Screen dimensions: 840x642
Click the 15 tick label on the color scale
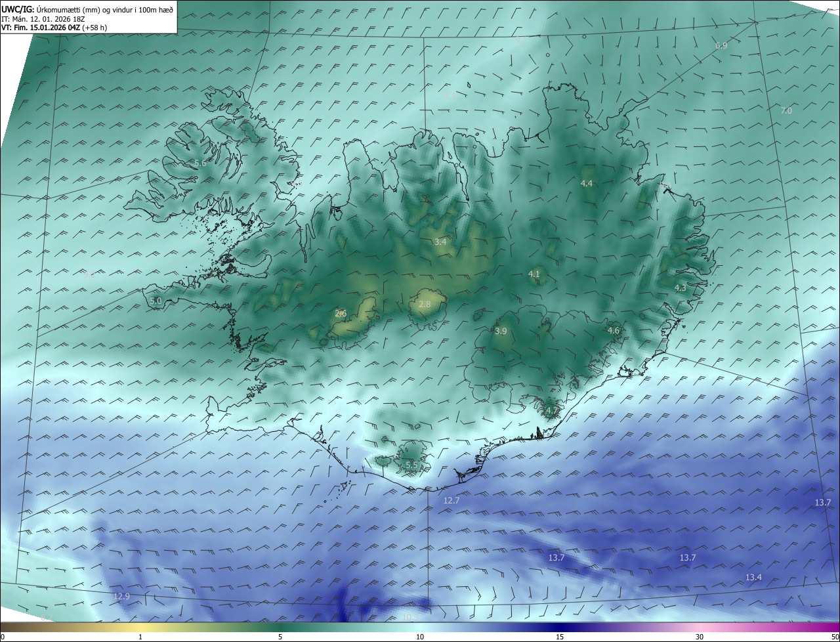[560, 637]
